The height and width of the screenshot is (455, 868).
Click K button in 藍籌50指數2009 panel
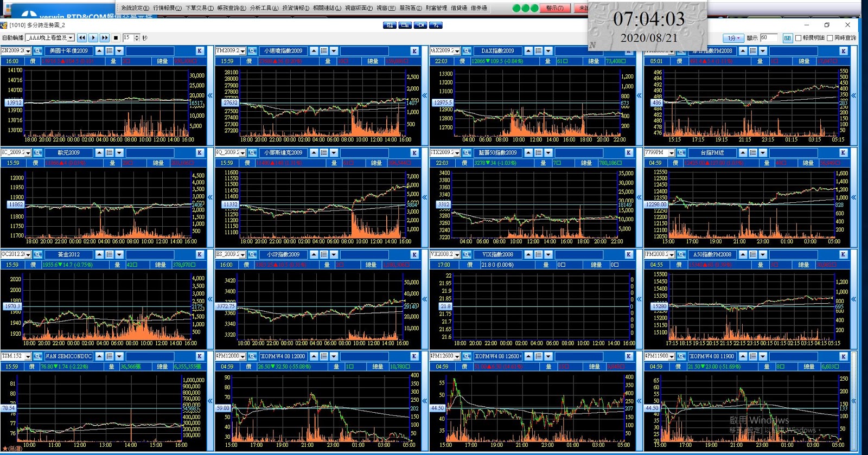click(629, 153)
